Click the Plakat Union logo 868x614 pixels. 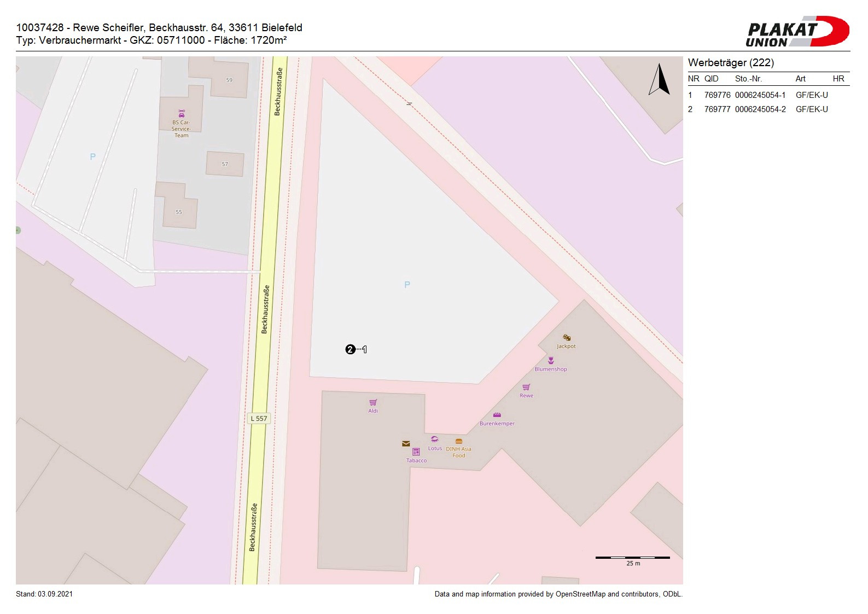tap(797, 32)
